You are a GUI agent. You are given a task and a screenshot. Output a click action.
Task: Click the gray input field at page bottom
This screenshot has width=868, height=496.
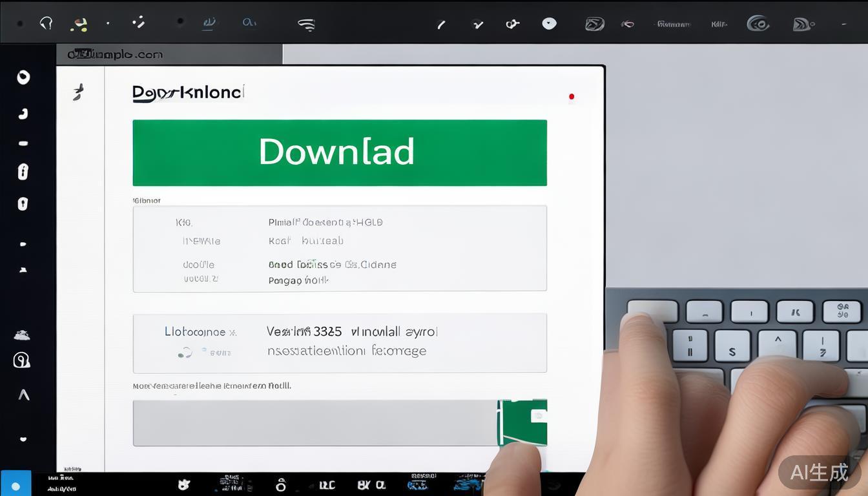coord(314,423)
